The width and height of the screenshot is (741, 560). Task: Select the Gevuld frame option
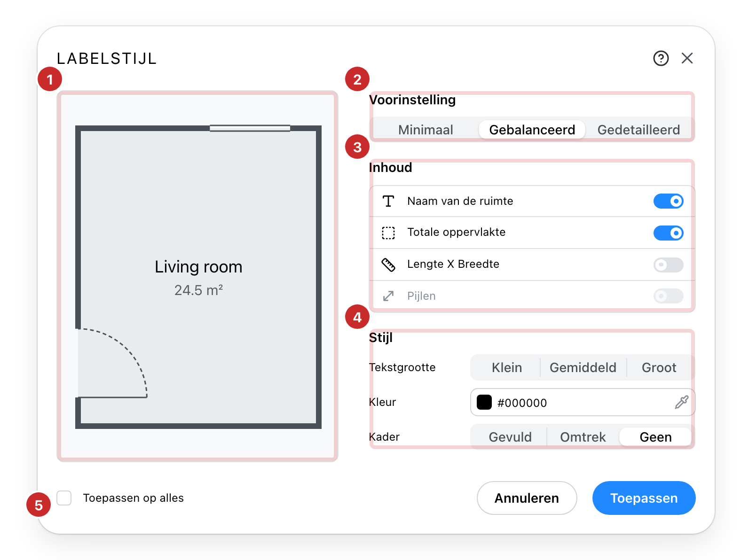coord(510,437)
